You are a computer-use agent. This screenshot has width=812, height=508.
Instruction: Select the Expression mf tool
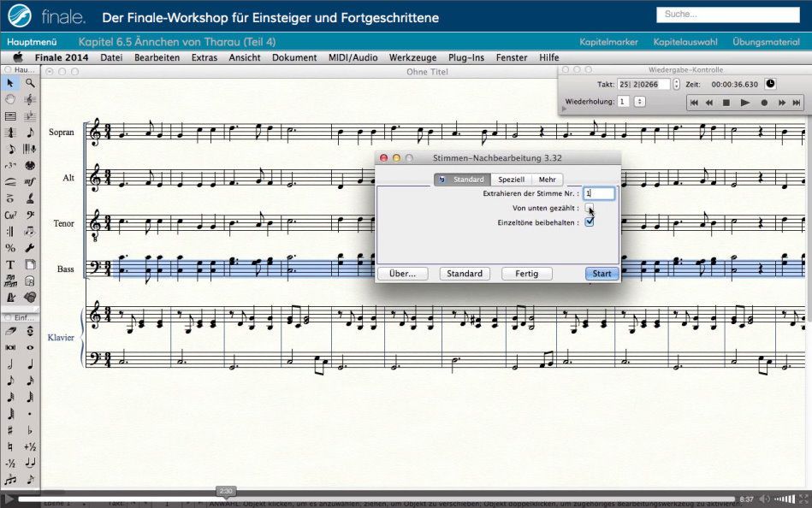click(x=30, y=182)
